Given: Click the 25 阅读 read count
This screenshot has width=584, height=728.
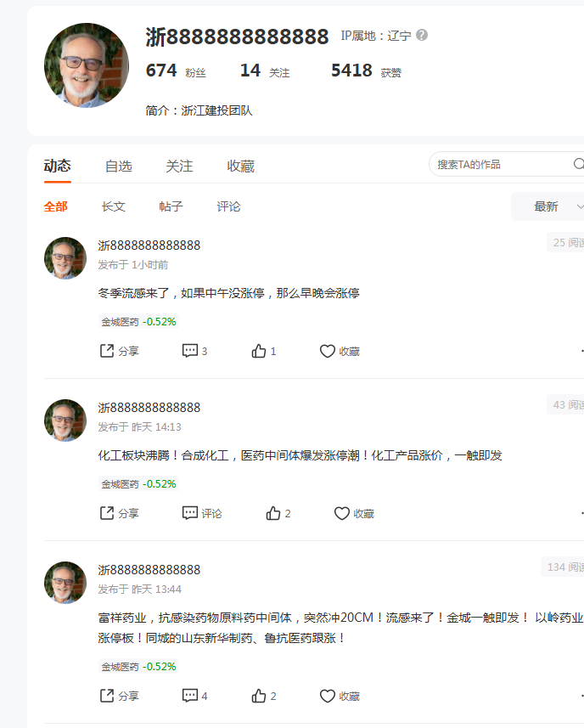Looking at the screenshot, I should (x=565, y=242).
